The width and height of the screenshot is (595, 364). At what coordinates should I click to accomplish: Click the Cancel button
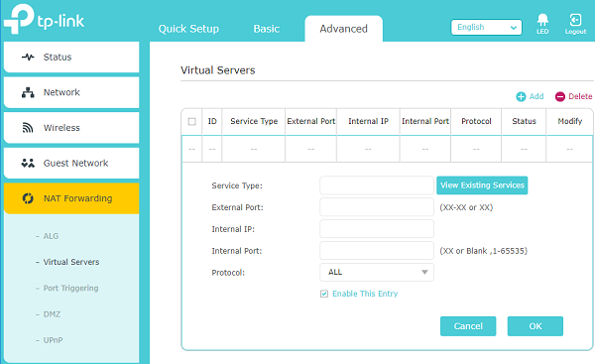468,326
